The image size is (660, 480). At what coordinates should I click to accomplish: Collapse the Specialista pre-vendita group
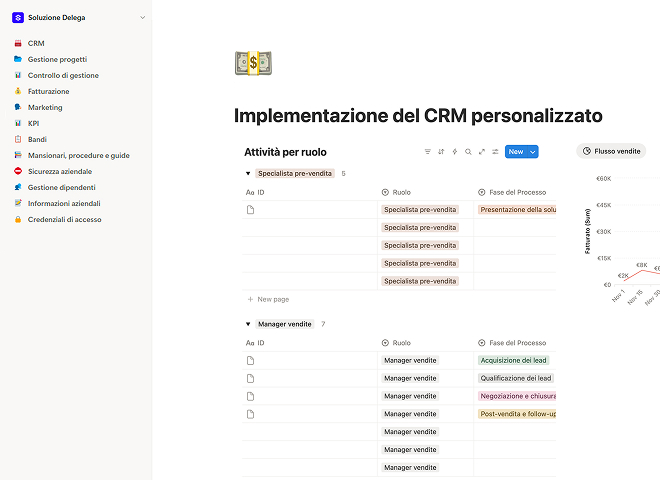click(x=248, y=173)
